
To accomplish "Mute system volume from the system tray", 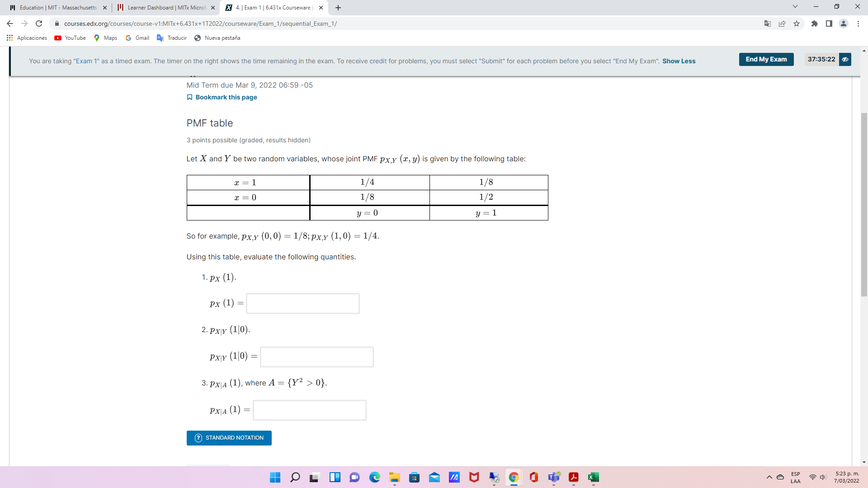I will (822, 477).
